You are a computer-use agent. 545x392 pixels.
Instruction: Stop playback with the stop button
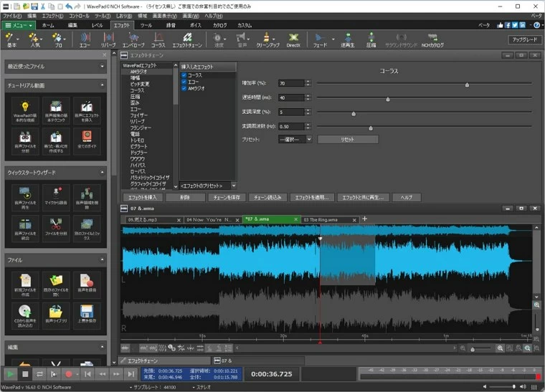[25, 374]
